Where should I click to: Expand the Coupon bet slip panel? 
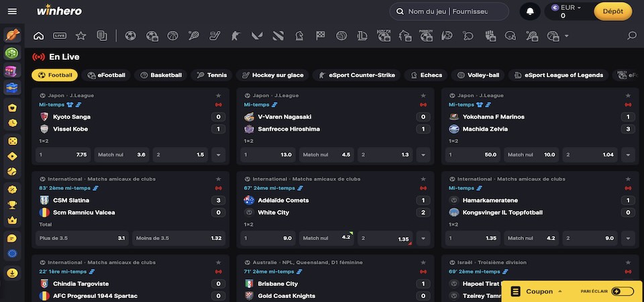tap(539, 291)
